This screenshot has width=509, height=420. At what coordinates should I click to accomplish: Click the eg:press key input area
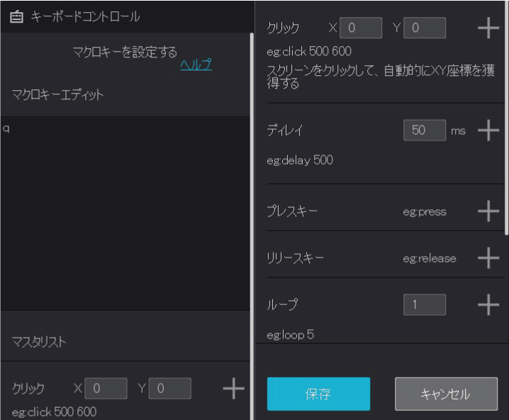pyautogui.click(x=425, y=211)
